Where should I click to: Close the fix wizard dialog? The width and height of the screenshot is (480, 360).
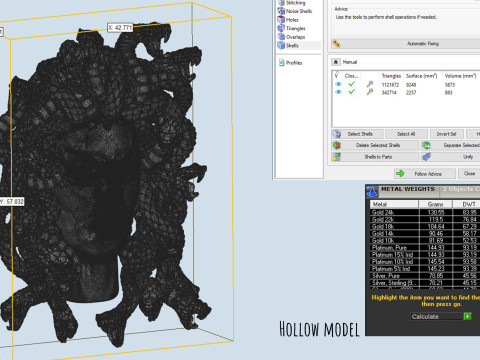469,174
